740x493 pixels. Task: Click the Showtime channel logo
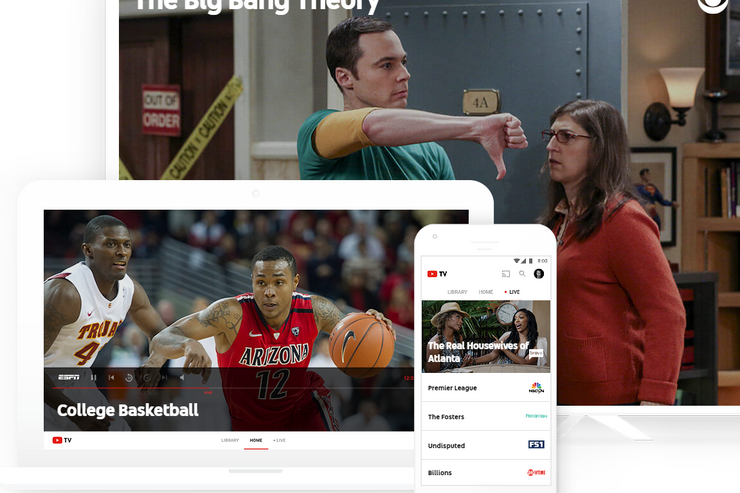(x=536, y=472)
